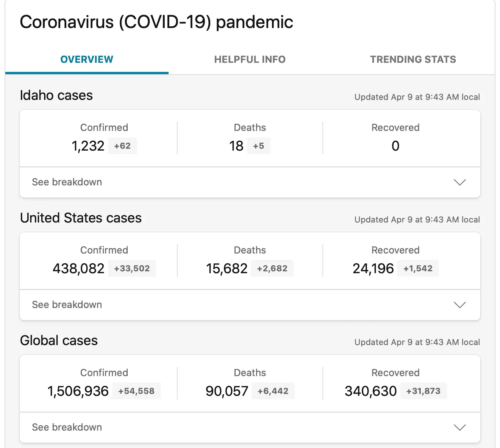Screen dimensions: 500x448
Task: Click the Idaho confirmed +62 badge
Action: tap(122, 146)
